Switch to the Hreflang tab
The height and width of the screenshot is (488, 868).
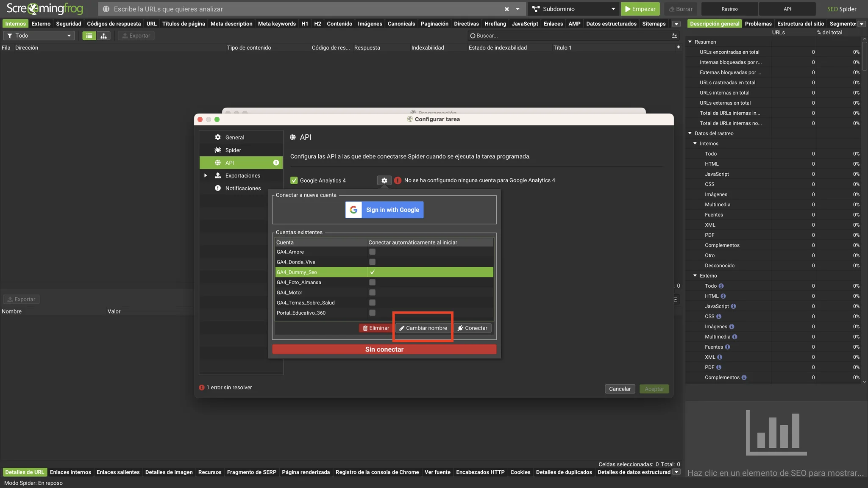click(x=495, y=24)
